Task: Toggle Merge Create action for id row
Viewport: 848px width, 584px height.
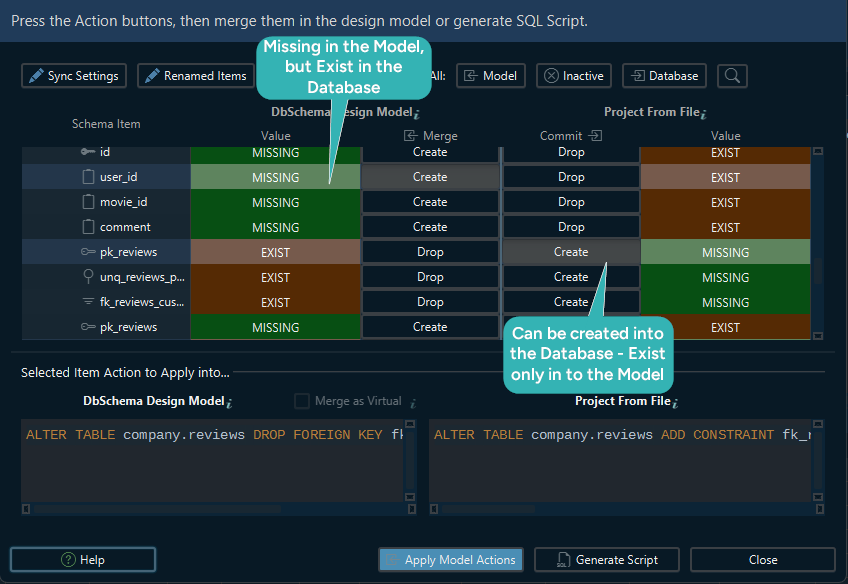Action: 430,154
